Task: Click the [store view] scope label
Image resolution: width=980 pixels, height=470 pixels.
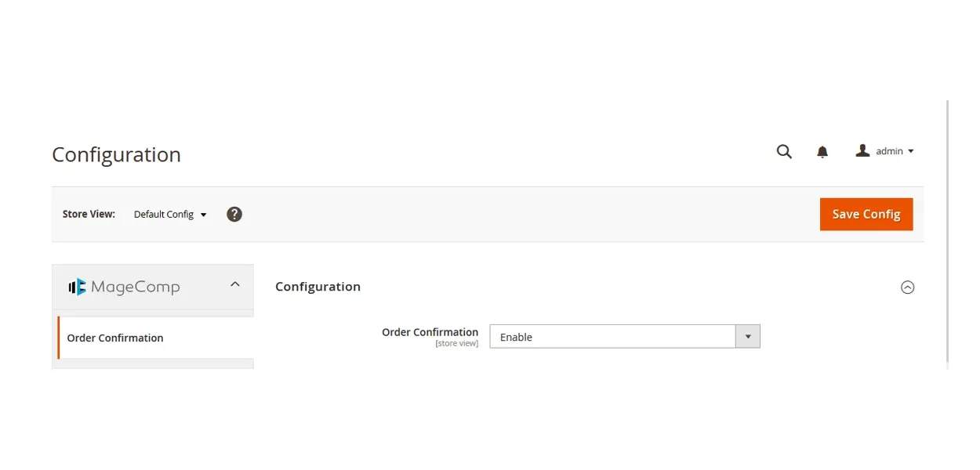Action: [x=456, y=344]
